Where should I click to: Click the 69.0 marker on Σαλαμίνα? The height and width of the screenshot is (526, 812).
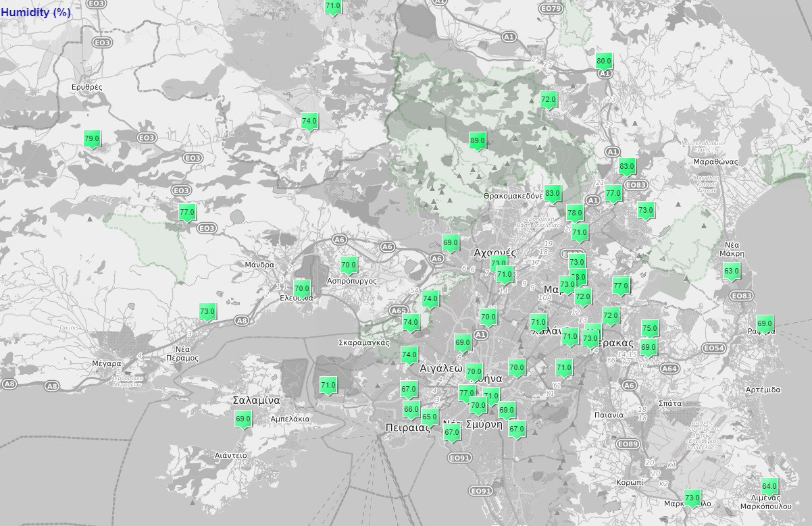click(243, 419)
